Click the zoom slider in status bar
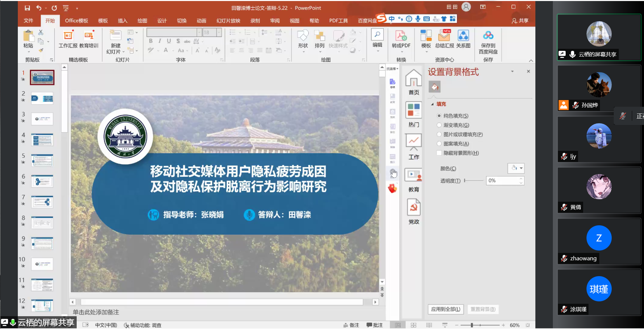Screen dimensions: 644x329 (480, 325)
